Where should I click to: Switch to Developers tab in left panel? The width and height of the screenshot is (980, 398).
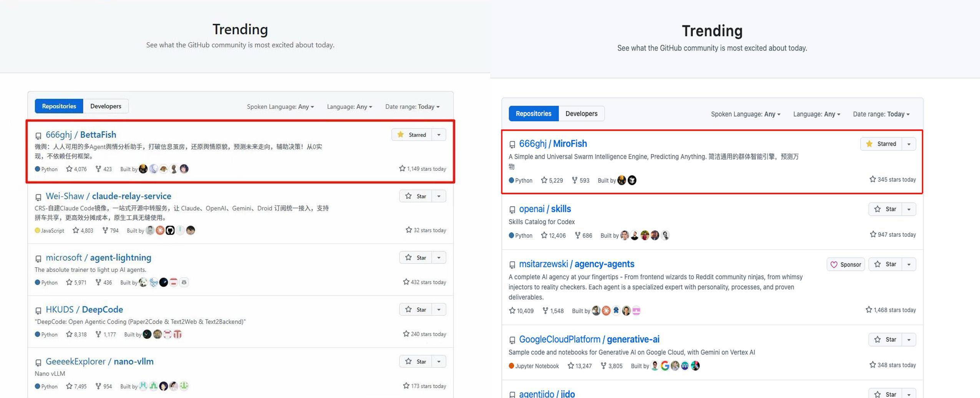coord(106,106)
